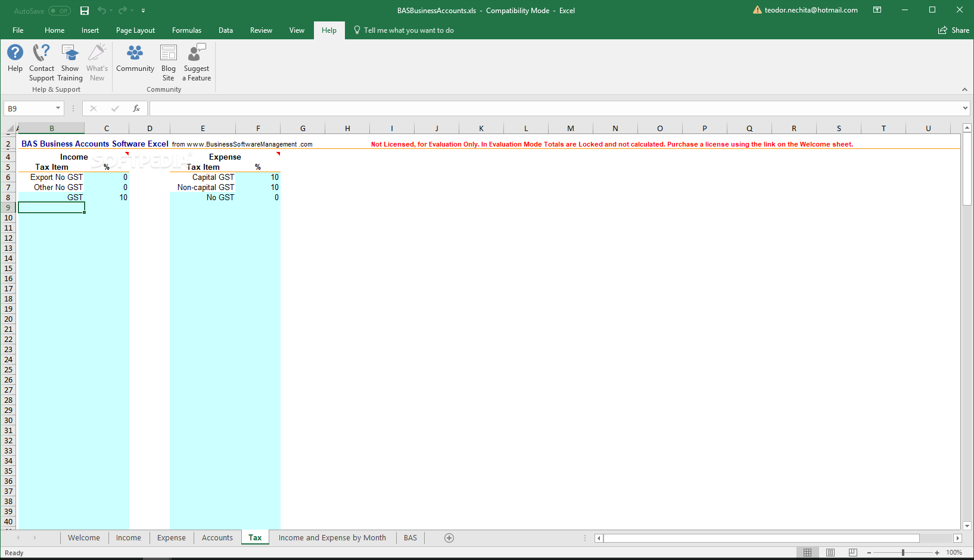Click the account email teodor.nechita@hotmail.com

click(x=811, y=10)
